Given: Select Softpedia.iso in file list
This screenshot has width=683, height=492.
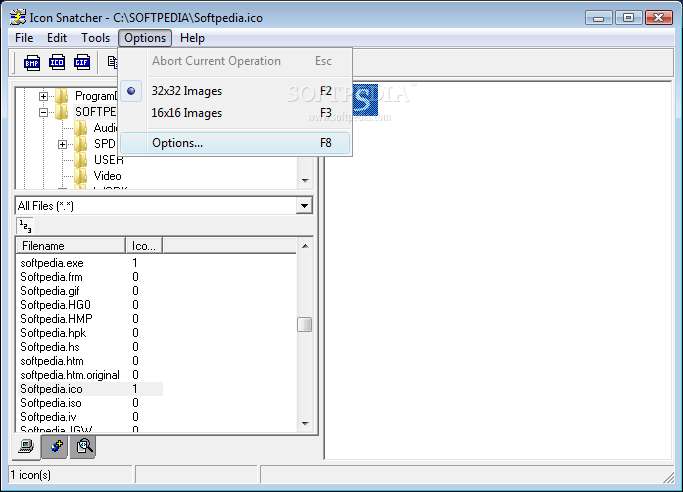Looking at the screenshot, I should pyautogui.click(x=51, y=403).
